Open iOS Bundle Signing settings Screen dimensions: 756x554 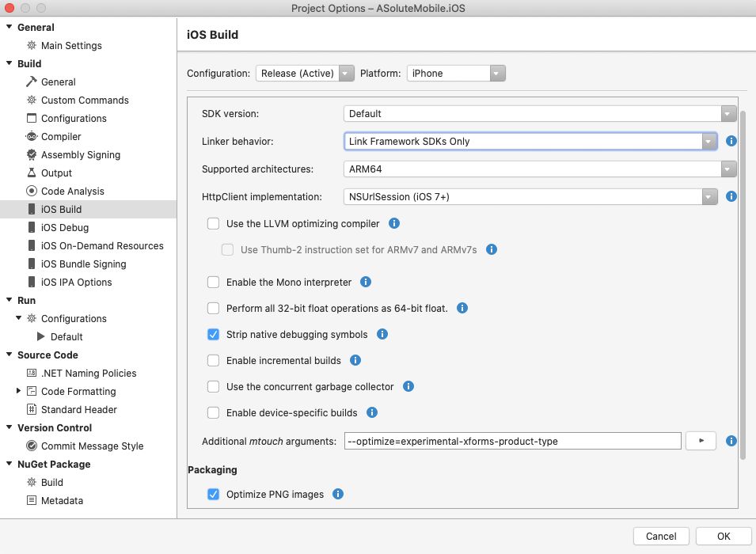tap(83, 264)
